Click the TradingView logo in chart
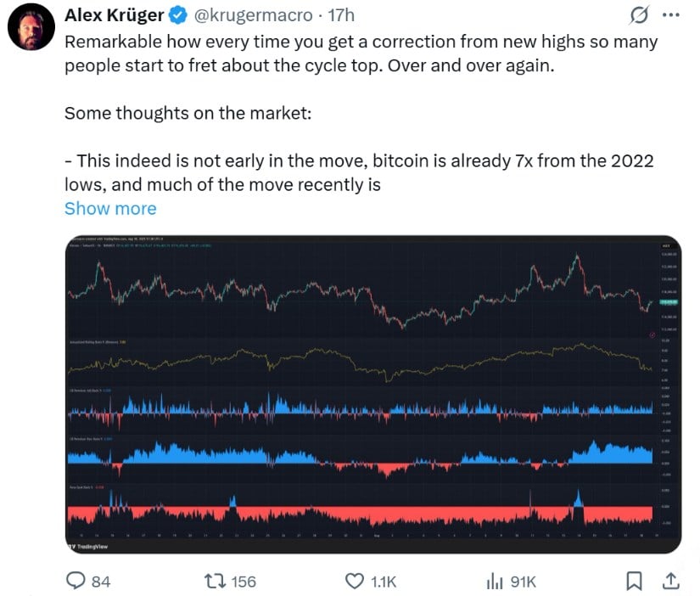700x596 pixels. tap(88, 547)
